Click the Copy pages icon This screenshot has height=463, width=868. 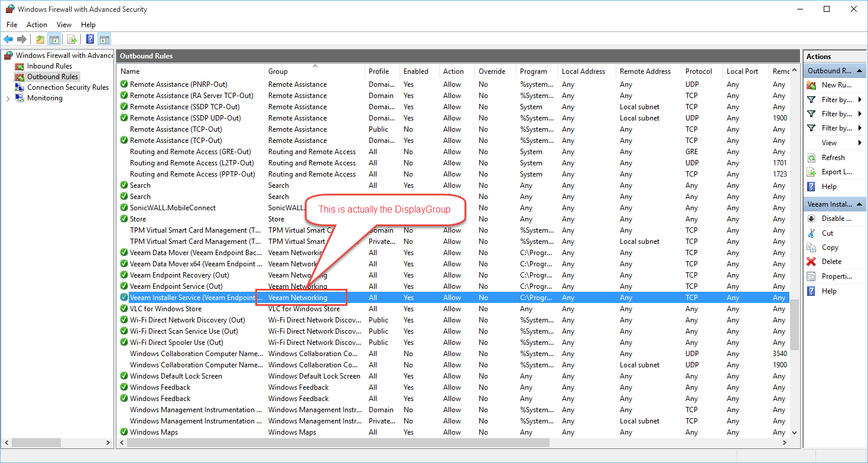pyautogui.click(x=811, y=247)
